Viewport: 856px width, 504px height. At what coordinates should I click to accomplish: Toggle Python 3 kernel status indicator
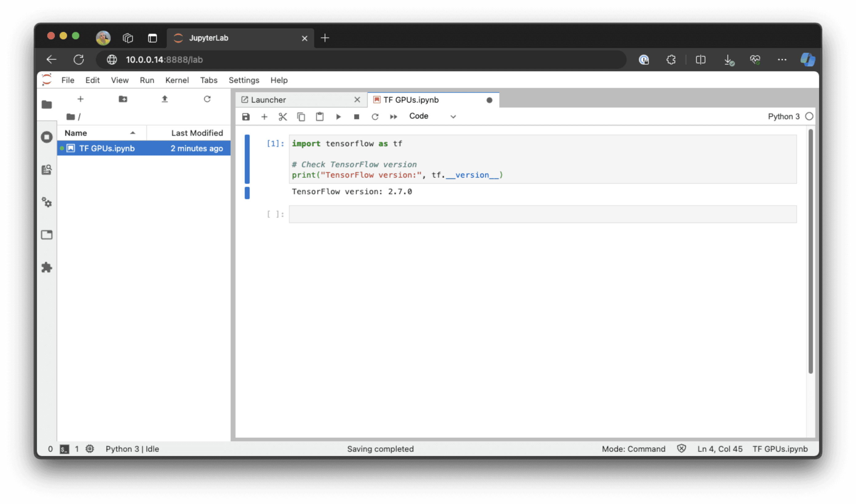pos(810,116)
